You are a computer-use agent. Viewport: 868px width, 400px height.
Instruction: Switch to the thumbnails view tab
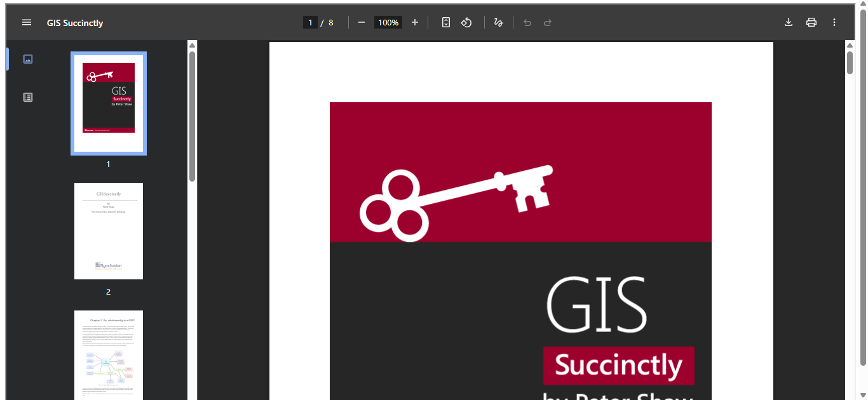point(27,59)
